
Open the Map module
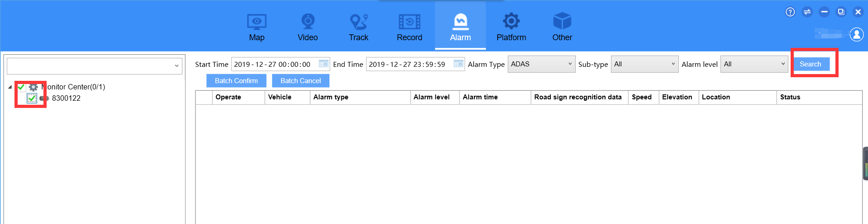tap(257, 27)
